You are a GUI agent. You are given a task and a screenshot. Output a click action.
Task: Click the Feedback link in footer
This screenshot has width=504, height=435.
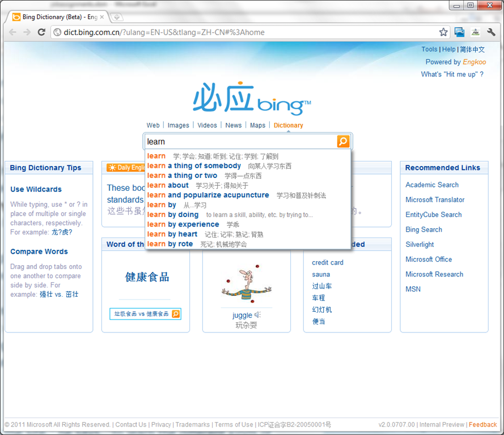pyautogui.click(x=482, y=425)
